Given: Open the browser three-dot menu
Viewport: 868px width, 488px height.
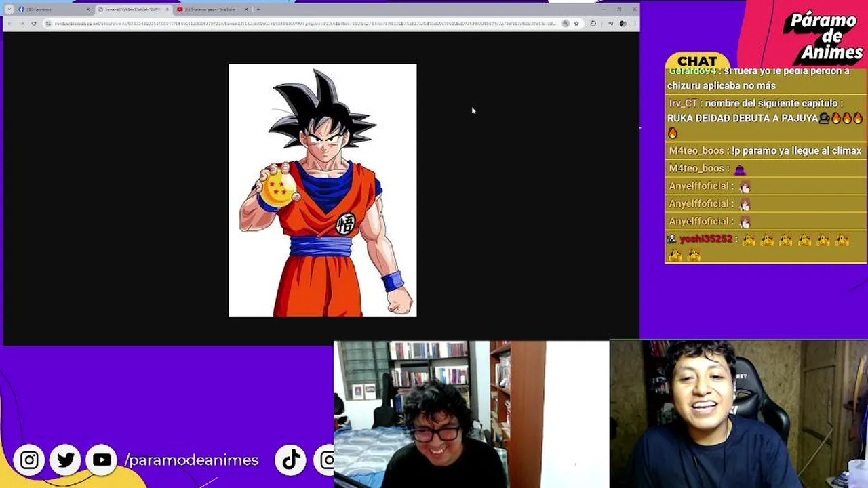Looking at the screenshot, I should click(633, 23).
